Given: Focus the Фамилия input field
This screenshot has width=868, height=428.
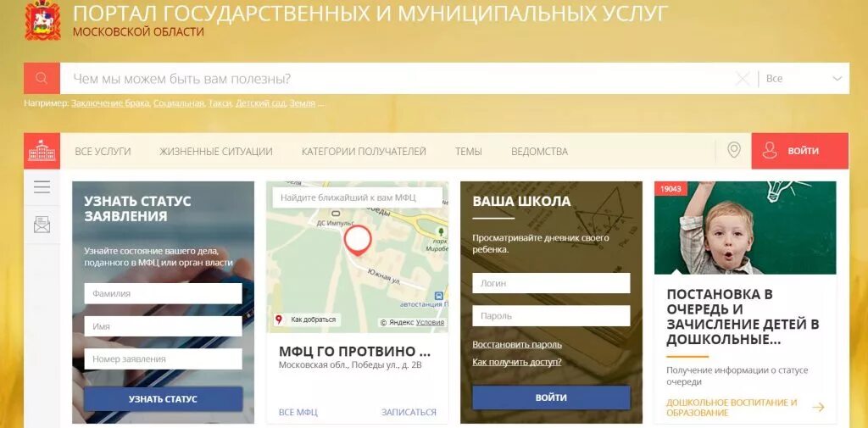Looking at the screenshot, I should (164, 293).
